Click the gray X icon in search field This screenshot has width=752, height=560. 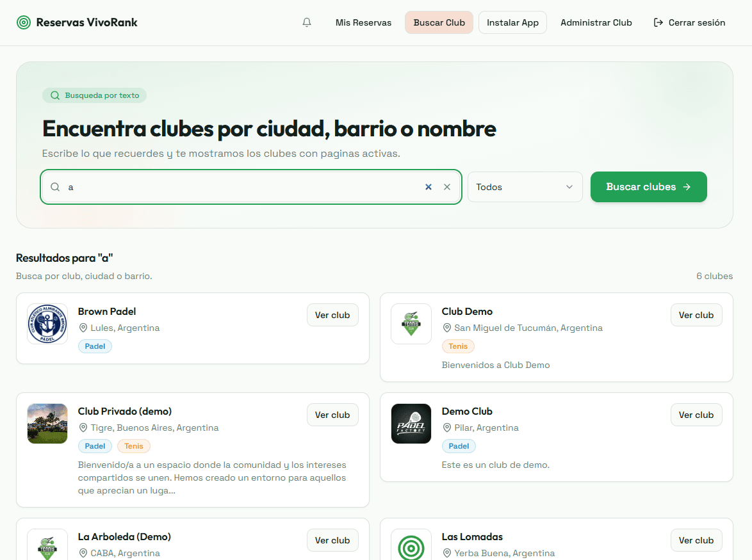[447, 187]
